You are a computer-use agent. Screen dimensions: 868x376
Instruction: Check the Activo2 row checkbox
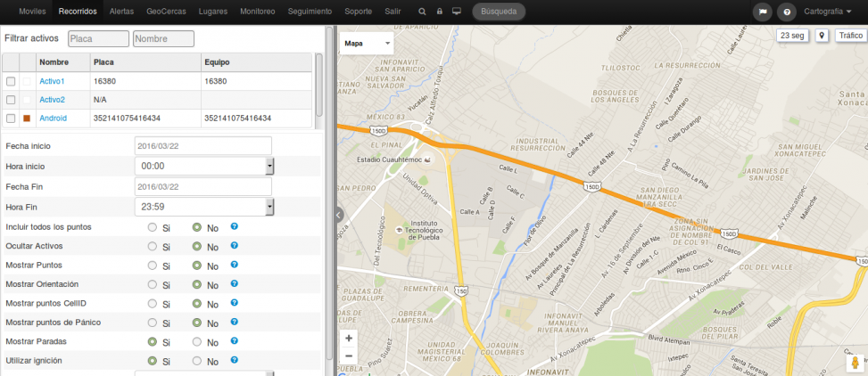tap(11, 100)
